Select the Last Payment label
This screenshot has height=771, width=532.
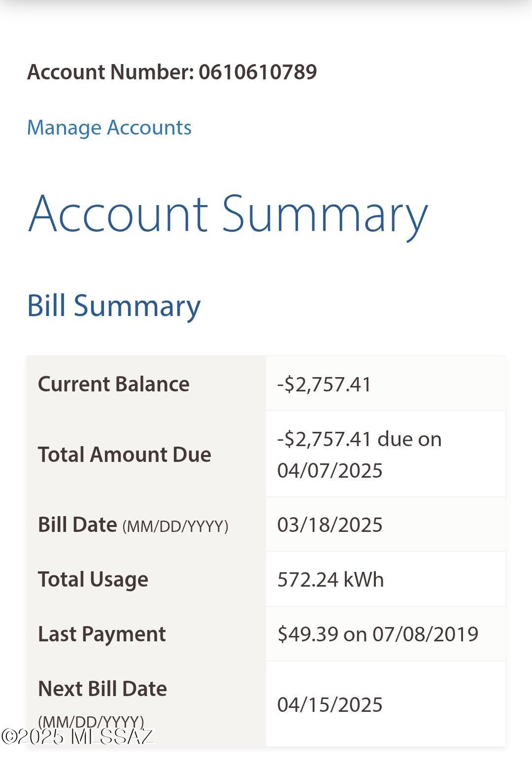[102, 634]
